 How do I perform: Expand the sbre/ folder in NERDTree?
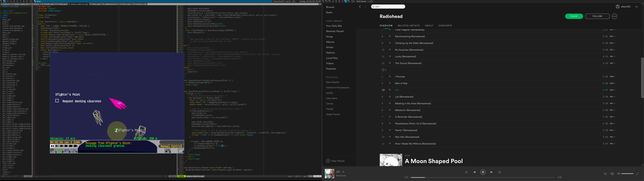click(5, 17)
